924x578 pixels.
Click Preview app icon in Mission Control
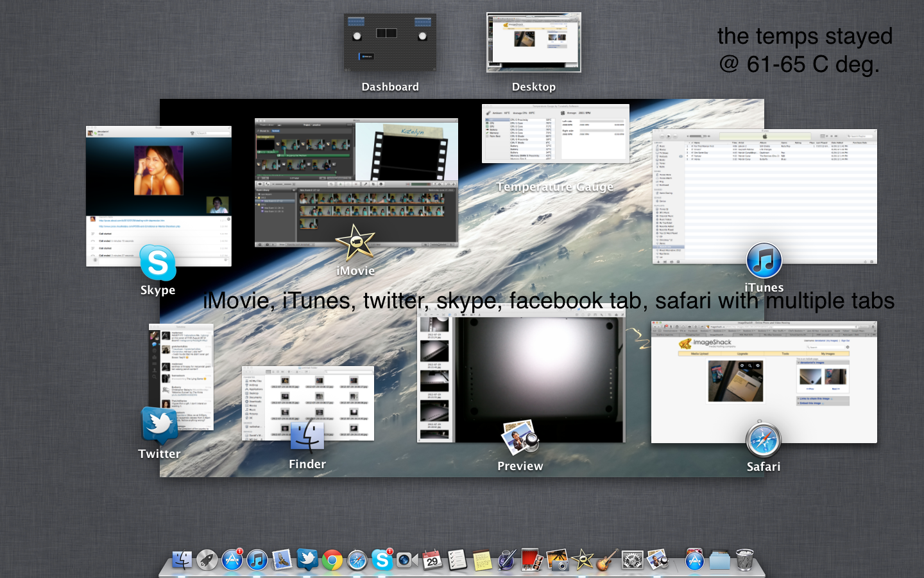520,438
